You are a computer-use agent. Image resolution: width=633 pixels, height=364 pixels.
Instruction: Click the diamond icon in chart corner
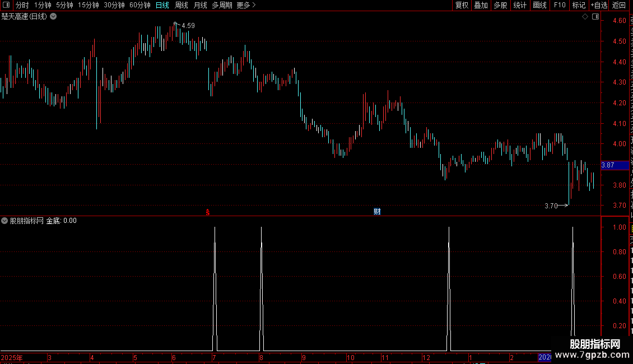(585, 17)
